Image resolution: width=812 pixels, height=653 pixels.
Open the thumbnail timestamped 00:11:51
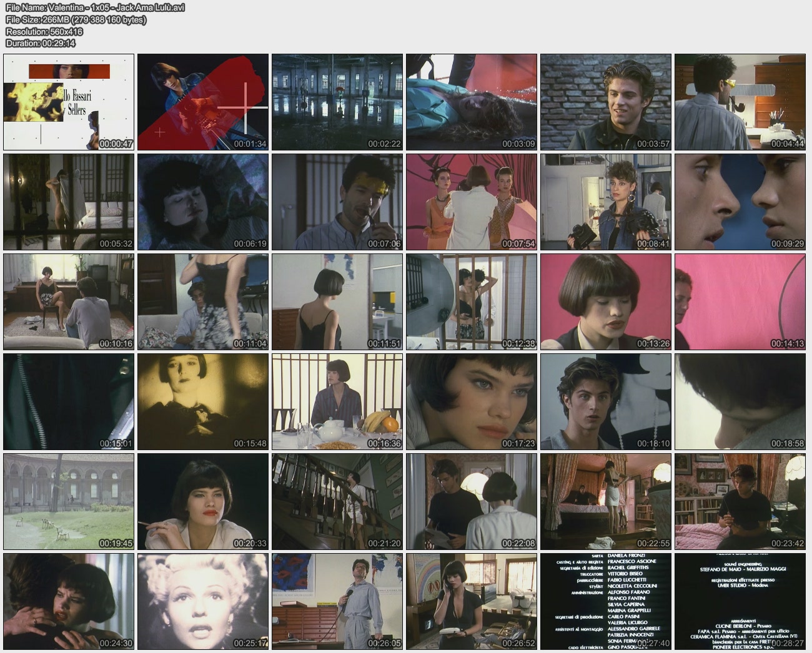tap(337, 302)
